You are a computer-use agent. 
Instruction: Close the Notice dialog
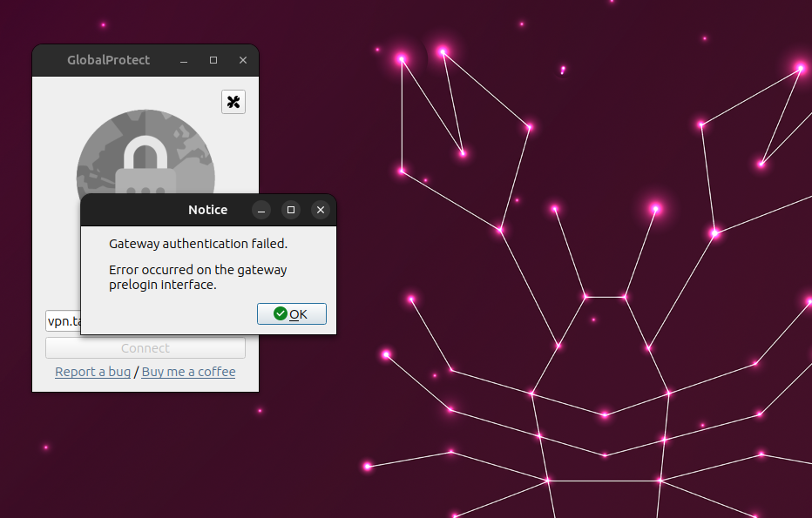click(321, 210)
